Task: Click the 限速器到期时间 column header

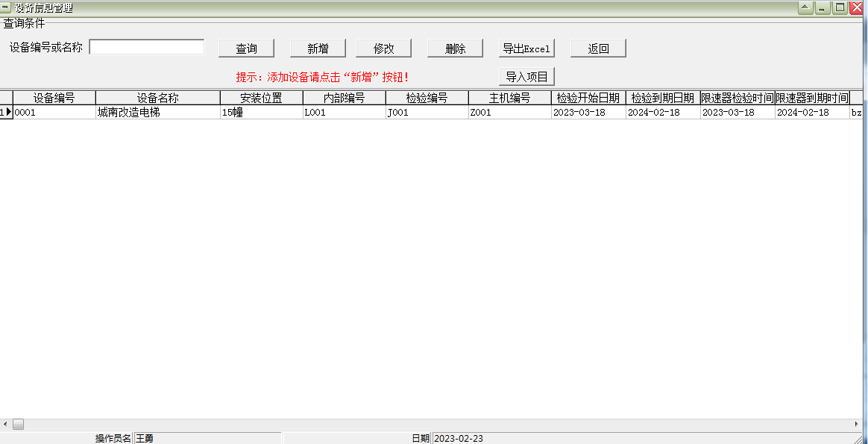Action: point(812,98)
